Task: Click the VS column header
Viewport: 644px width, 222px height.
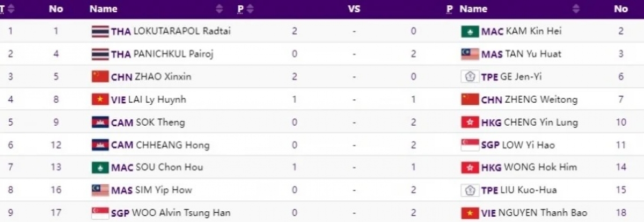Action: tap(354, 9)
